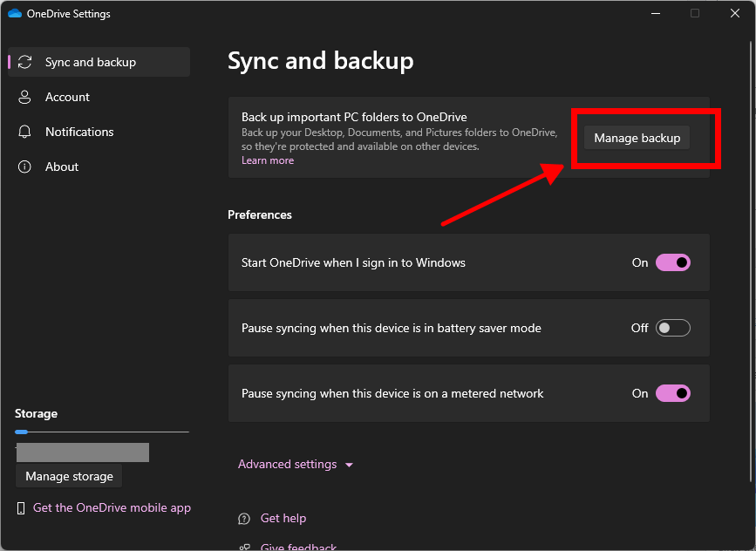
Task: Disable Start OneDrive when I sign in
Action: coord(672,262)
